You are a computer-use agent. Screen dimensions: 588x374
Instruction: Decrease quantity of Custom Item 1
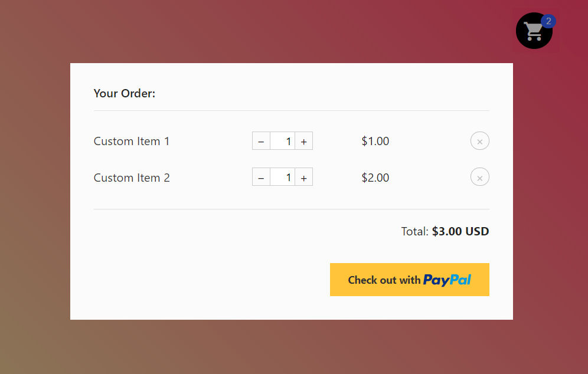[x=261, y=142]
